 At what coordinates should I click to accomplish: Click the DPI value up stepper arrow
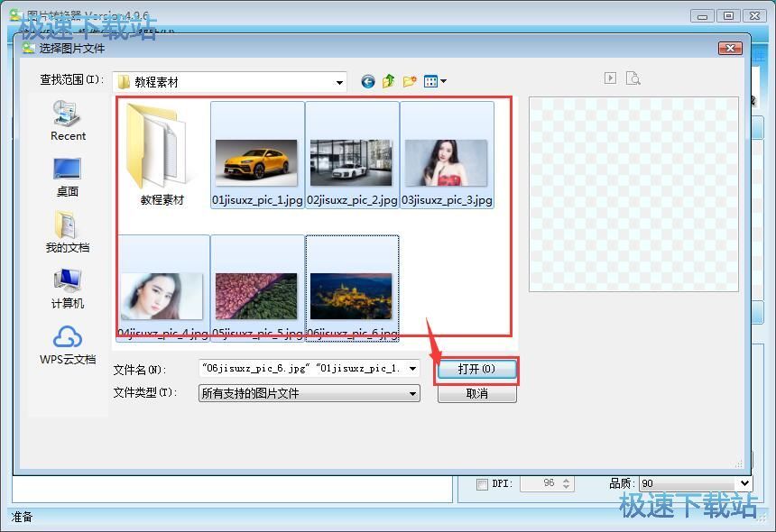click(568, 479)
